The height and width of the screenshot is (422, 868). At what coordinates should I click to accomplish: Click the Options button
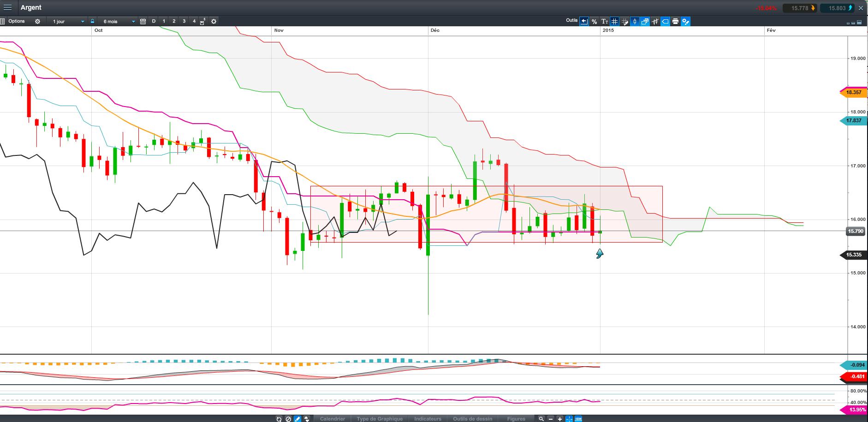coord(17,21)
